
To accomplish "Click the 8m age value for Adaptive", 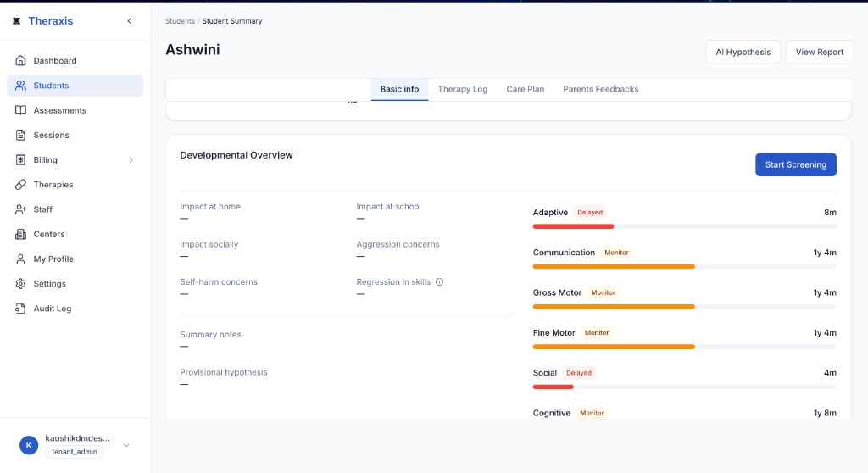I will tap(830, 212).
